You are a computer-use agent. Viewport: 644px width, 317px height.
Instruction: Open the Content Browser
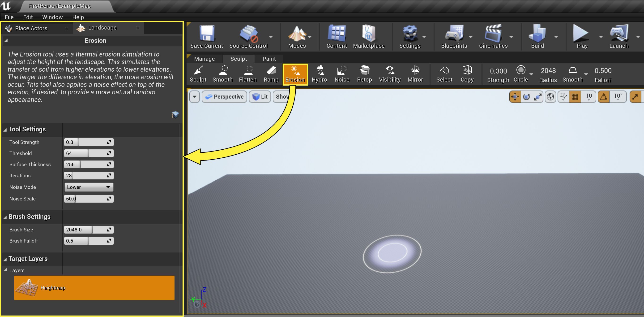336,36
